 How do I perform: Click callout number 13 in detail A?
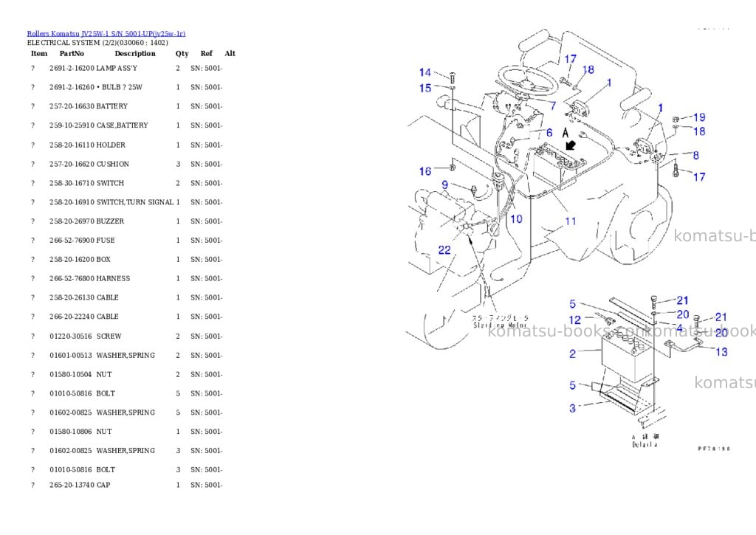[721, 352]
